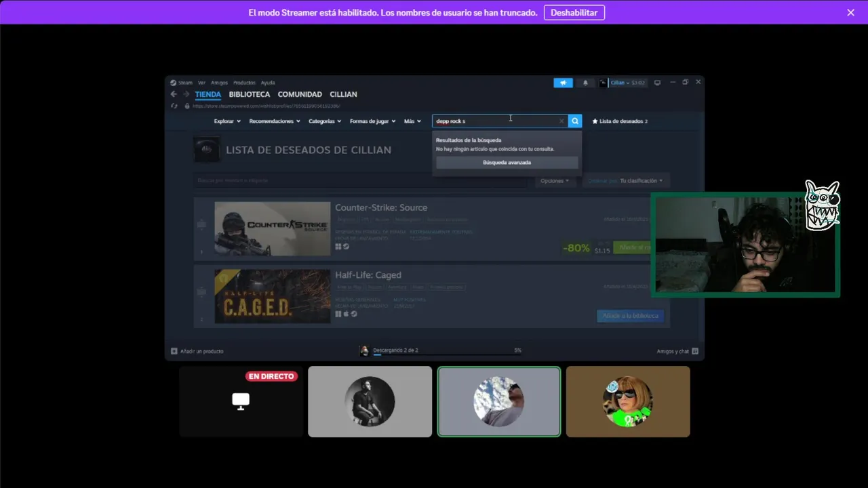Open the Counter-Strike: Source title link
Image resolution: width=868 pixels, height=488 pixels.
pos(381,207)
